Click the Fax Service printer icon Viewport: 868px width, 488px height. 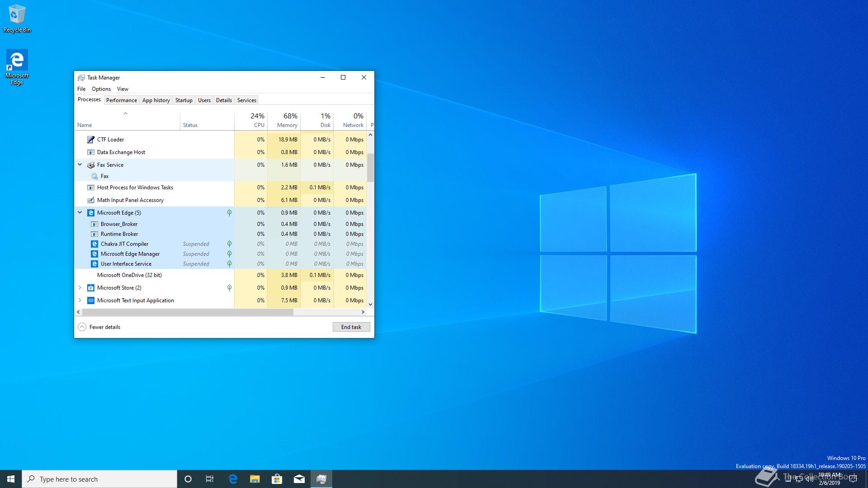tap(91, 165)
